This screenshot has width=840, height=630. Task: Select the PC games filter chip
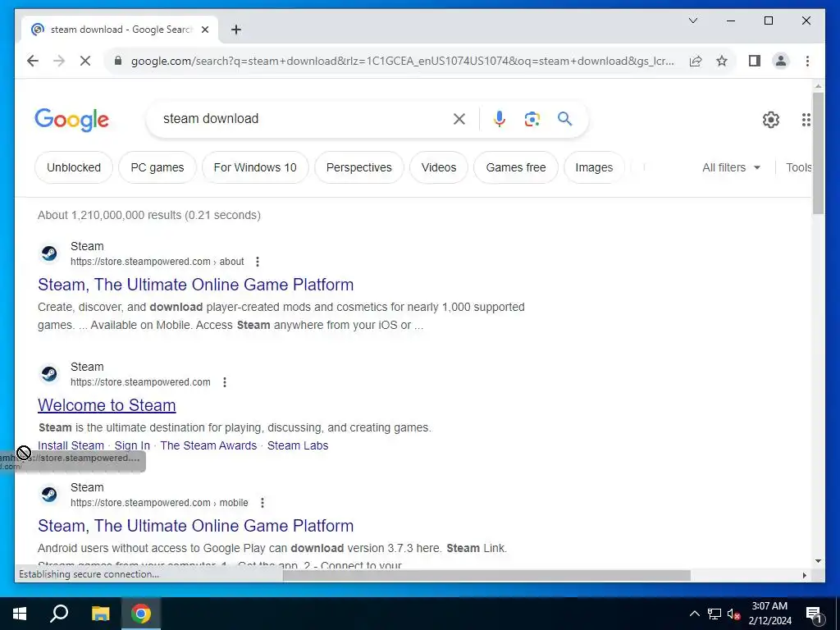(x=157, y=167)
